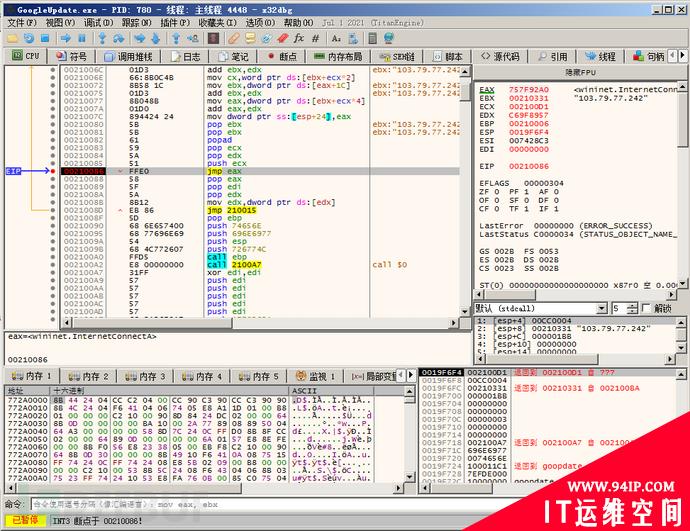Screen dimensions: 690x531
Task: Open the Variables hash icon
Action: click(x=316, y=38)
